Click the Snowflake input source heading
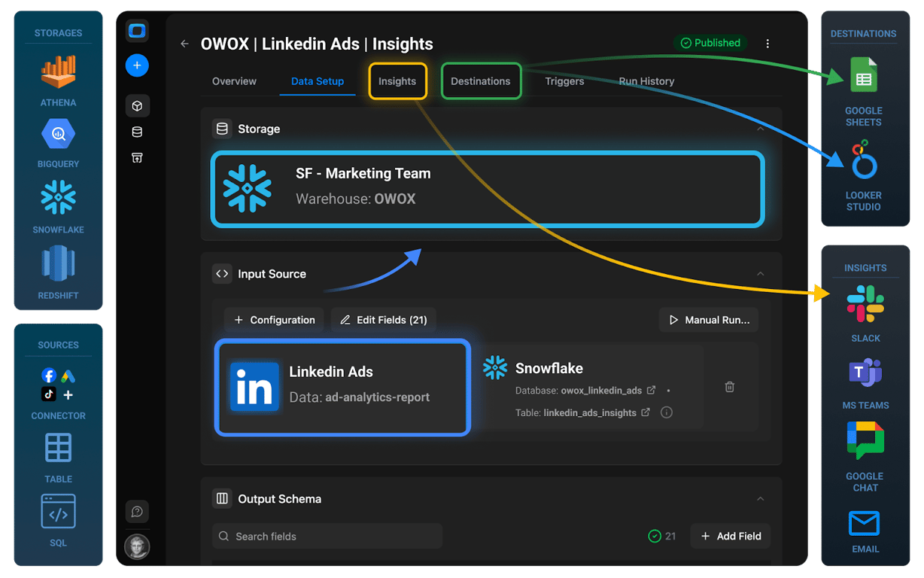Screen dimensions: 924x578 tap(549, 368)
